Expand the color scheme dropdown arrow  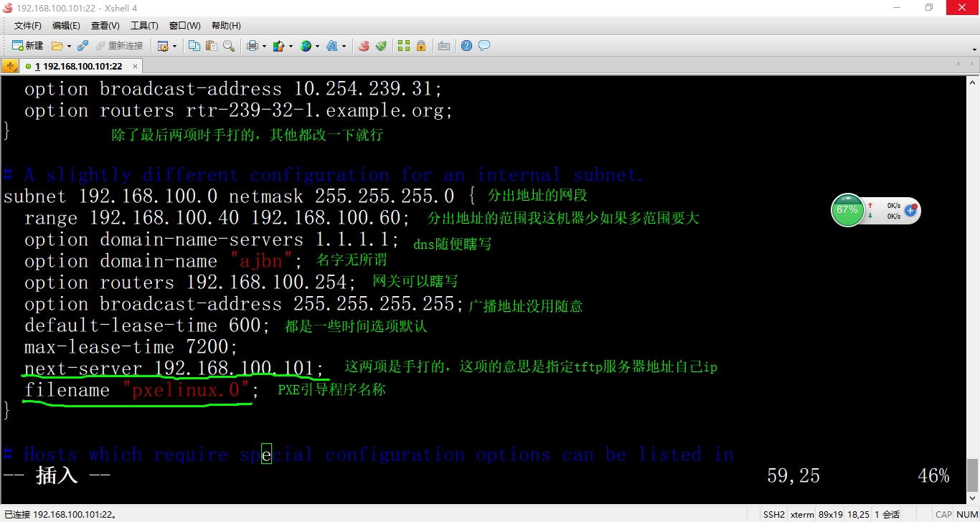pos(291,46)
